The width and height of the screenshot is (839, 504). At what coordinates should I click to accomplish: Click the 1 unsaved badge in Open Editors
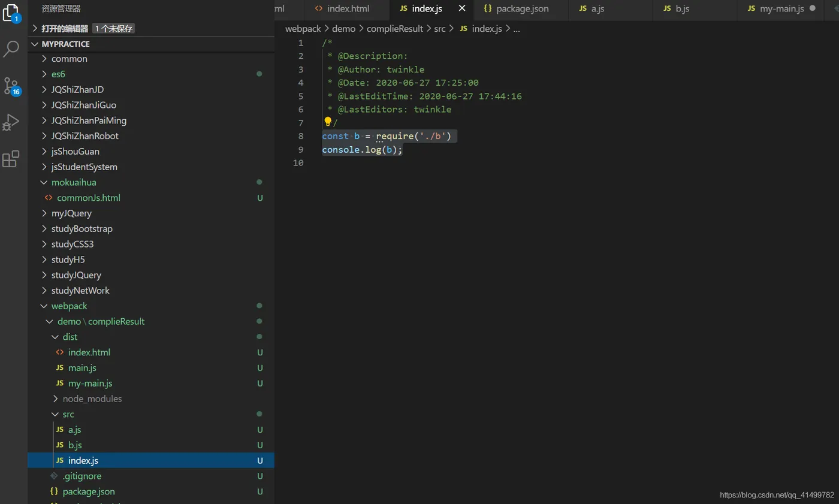(x=113, y=29)
